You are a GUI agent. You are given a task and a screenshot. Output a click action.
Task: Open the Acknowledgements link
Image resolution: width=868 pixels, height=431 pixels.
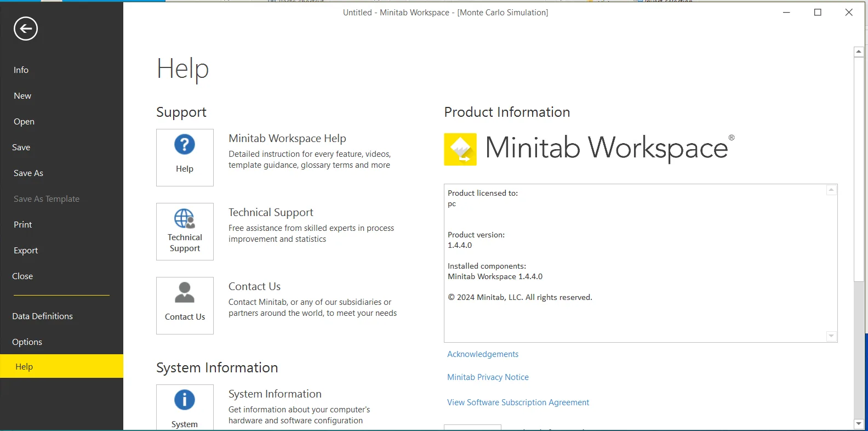point(483,354)
